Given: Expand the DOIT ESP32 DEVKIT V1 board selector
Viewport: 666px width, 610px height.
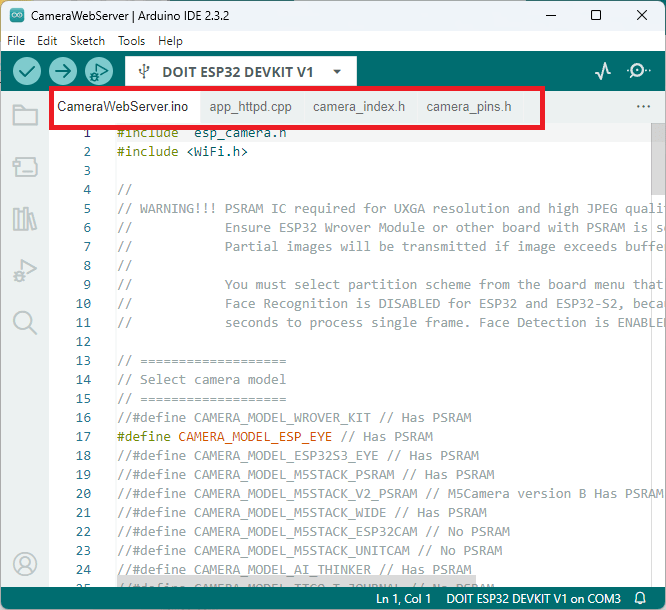Looking at the screenshot, I should [240, 72].
